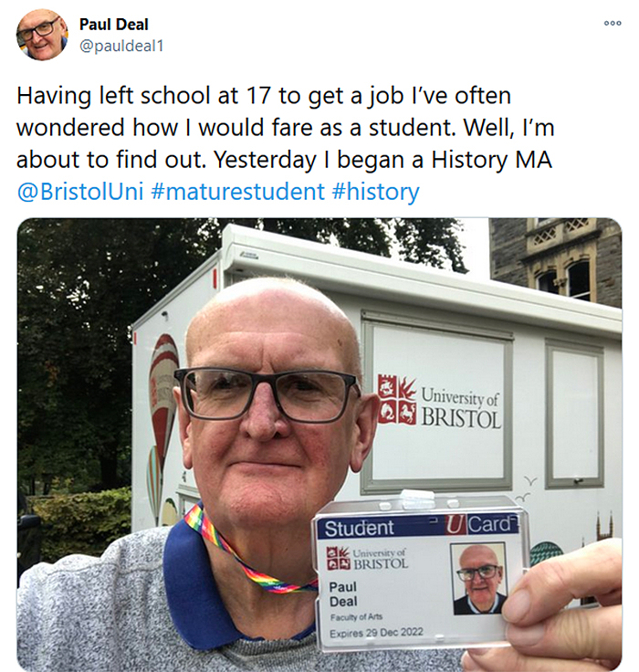
Task: Click the red UCard logo on the card
Action: [481, 524]
